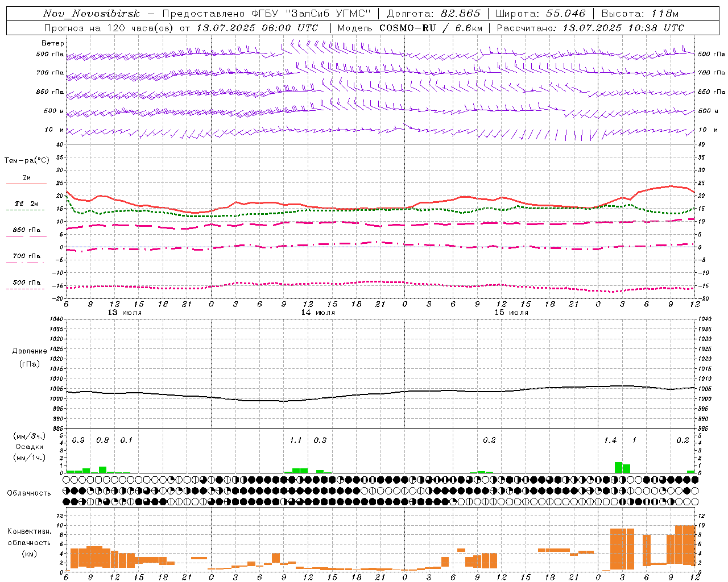This screenshot has height=582, width=728.
Task: Click the Облачность cloud cover label
Action: (x=29, y=493)
